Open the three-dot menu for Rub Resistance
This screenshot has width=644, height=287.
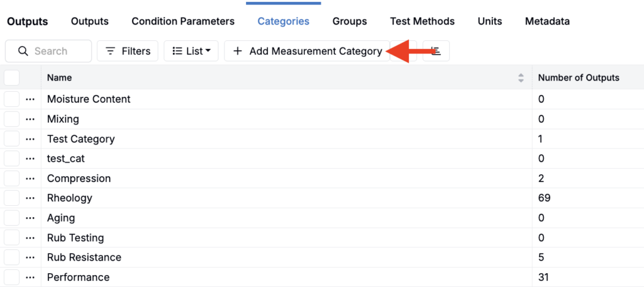coord(30,257)
